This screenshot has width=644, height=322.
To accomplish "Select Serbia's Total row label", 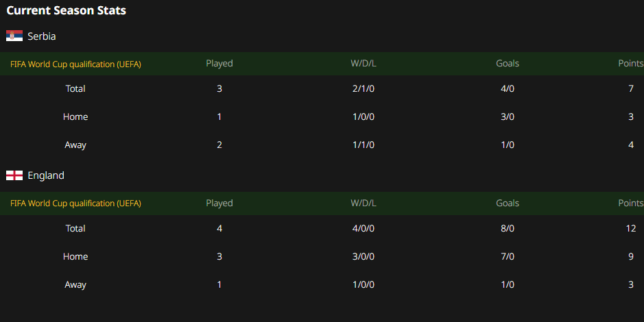I will (75, 88).
